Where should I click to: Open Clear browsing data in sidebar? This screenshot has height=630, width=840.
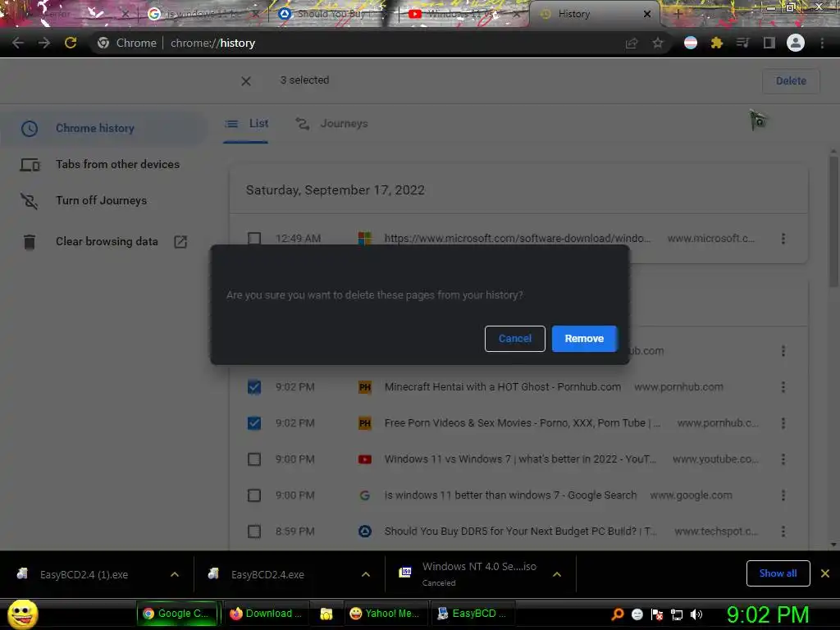coord(106,242)
